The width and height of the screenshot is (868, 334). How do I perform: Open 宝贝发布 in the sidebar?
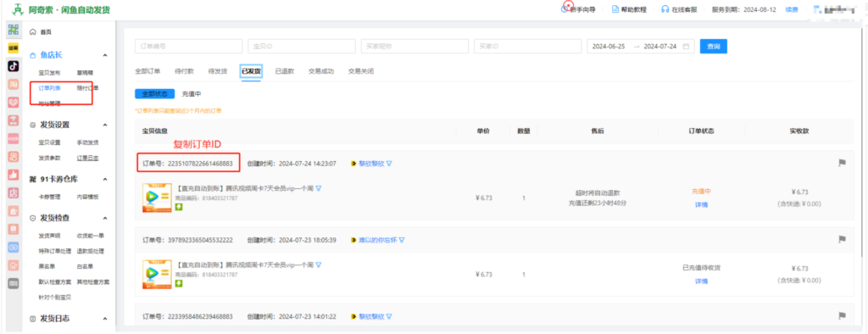49,73
